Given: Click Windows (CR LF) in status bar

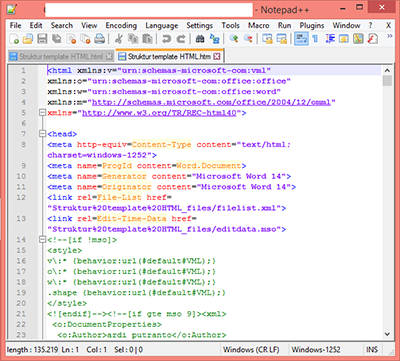Looking at the screenshot, I should tap(251, 350).
